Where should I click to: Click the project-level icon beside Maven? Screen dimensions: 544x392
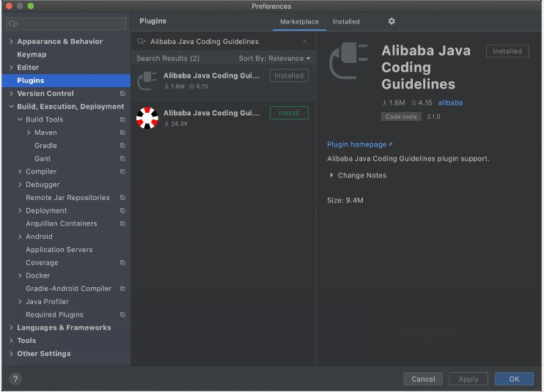[x=122, y=133]
